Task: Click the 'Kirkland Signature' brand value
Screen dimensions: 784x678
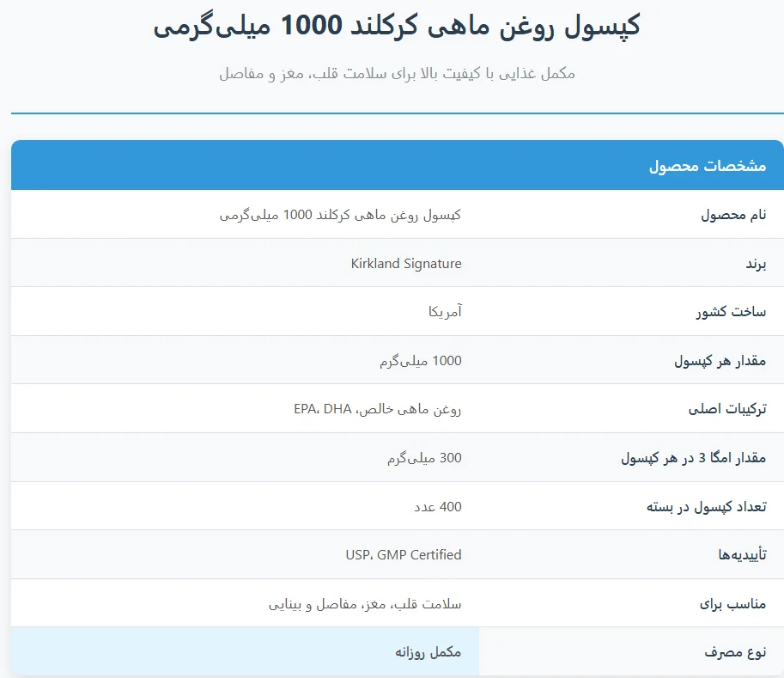Action: click(406, 264)
